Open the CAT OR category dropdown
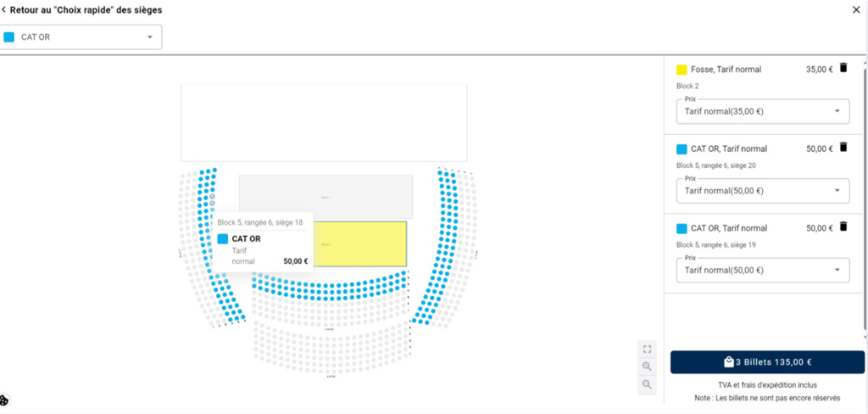This screenshot has width=868, height=414. [x=81, y=37]
